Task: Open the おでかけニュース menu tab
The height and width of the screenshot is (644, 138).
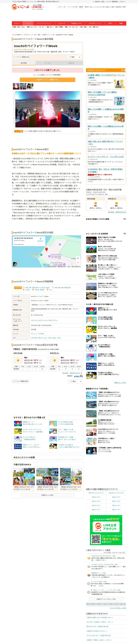Action: pos(95,23)
